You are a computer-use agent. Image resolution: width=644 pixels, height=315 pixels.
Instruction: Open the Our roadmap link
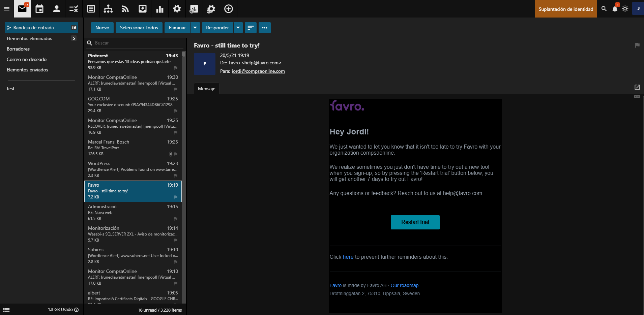pos(404,285)
